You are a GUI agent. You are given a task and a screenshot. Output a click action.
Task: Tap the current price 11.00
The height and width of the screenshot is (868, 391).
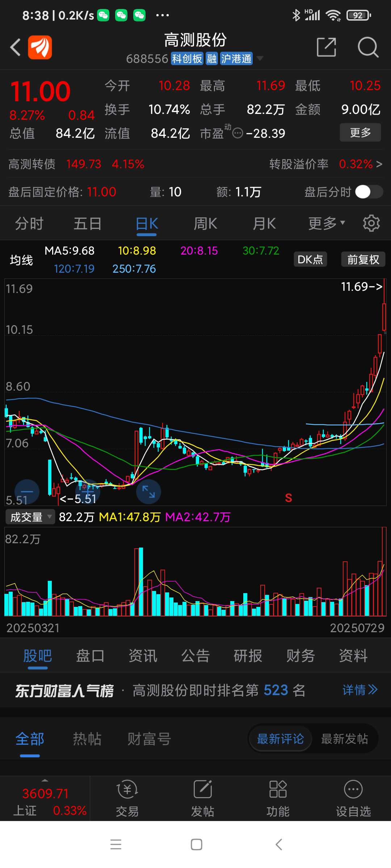point(41,92)
